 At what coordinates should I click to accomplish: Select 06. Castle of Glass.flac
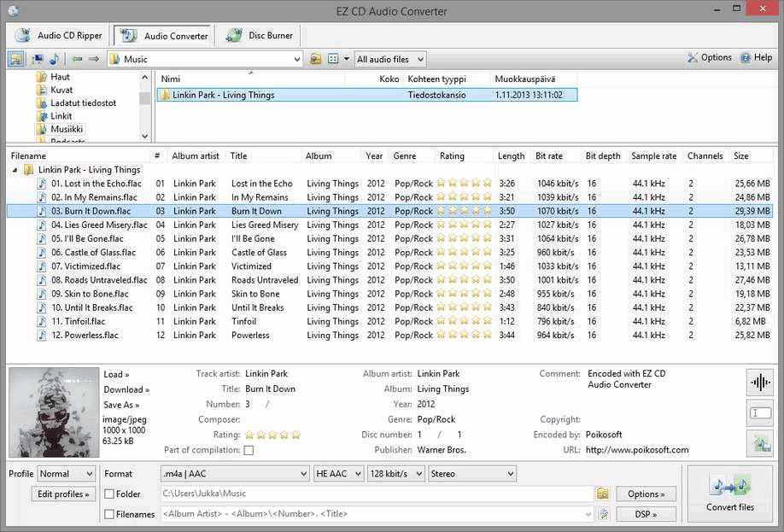pos(93,253)
